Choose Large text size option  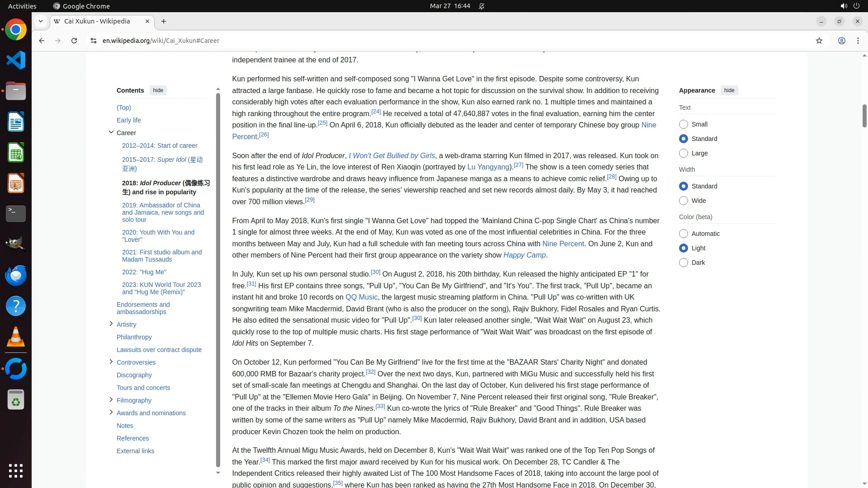click(684, 153)
